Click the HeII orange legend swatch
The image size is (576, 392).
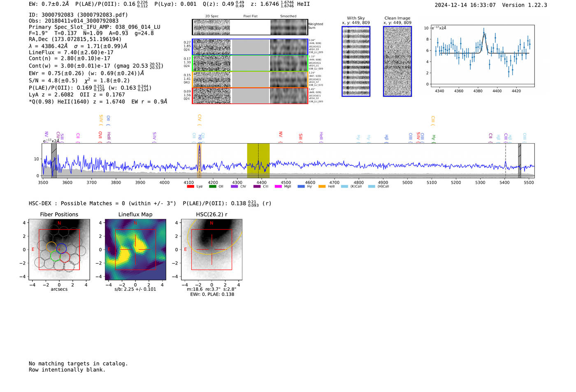[322, 186]
